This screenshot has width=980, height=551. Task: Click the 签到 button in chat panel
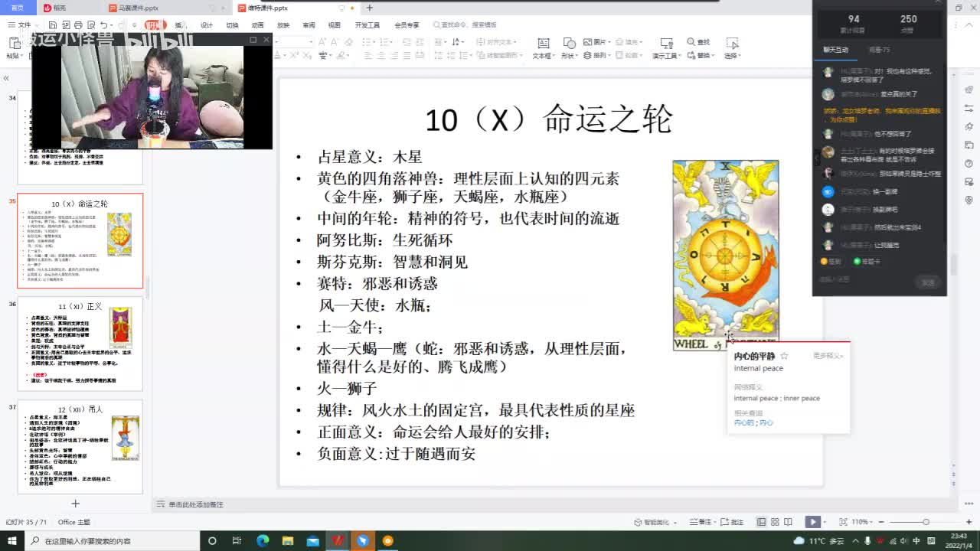[830, 261]
